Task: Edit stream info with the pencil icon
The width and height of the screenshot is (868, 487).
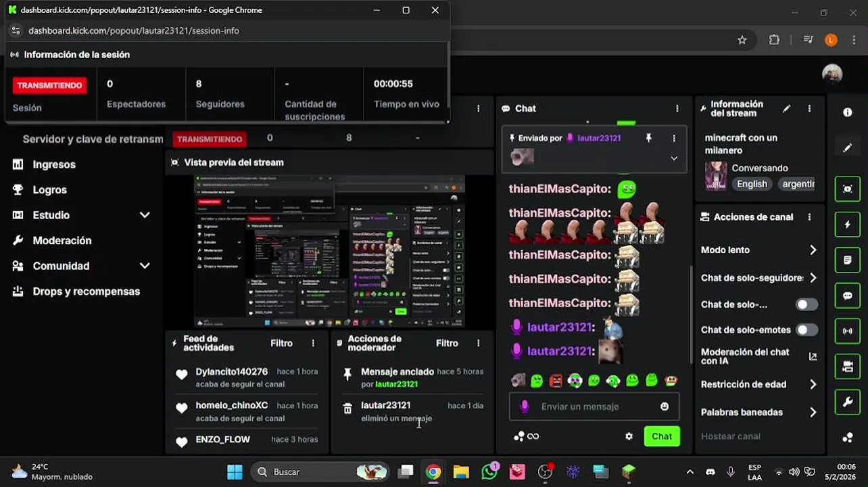Action: pyautogui.click(x=786, y=108)
